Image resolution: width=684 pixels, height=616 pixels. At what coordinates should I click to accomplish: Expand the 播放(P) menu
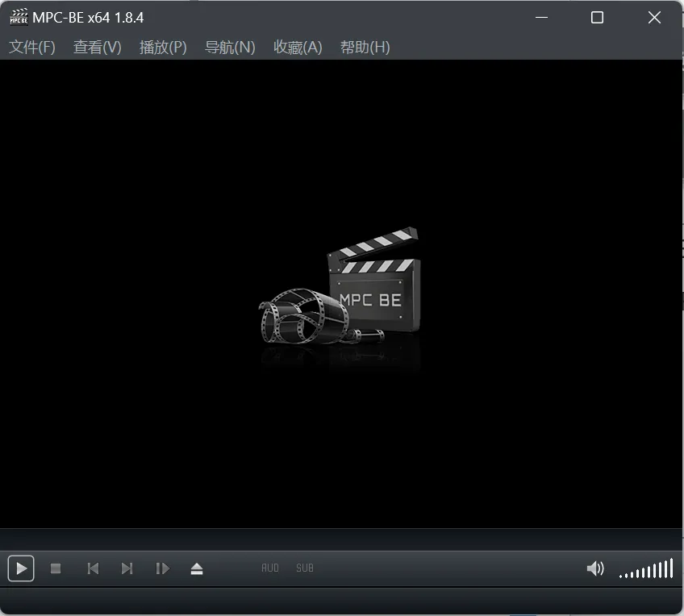(163, 48)
